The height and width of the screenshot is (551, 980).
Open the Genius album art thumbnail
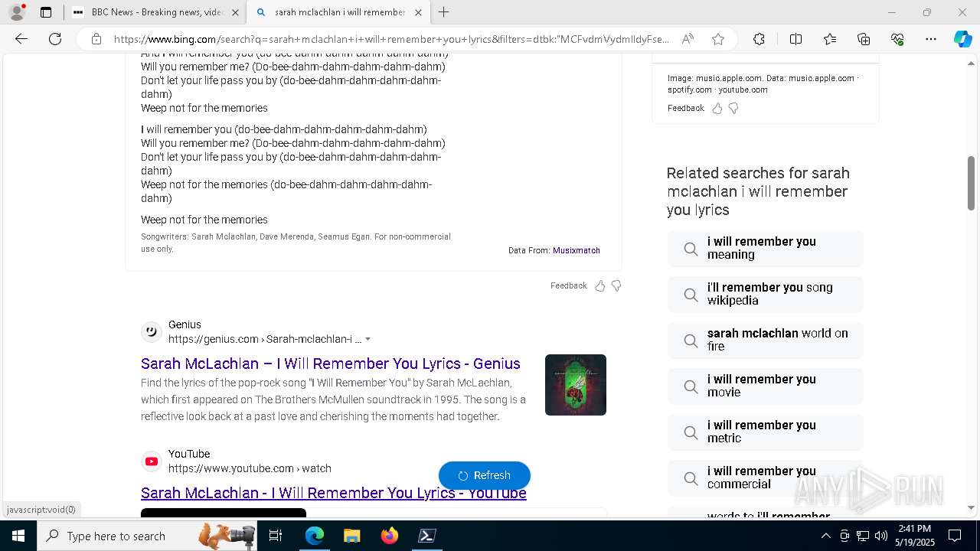576,385
